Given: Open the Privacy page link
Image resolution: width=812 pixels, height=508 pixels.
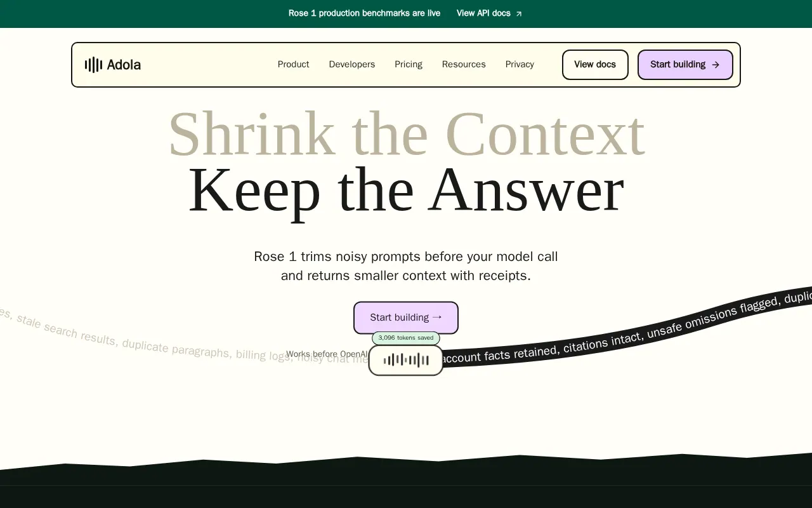Looking at the screenshot, I should (x=520, y=65).
